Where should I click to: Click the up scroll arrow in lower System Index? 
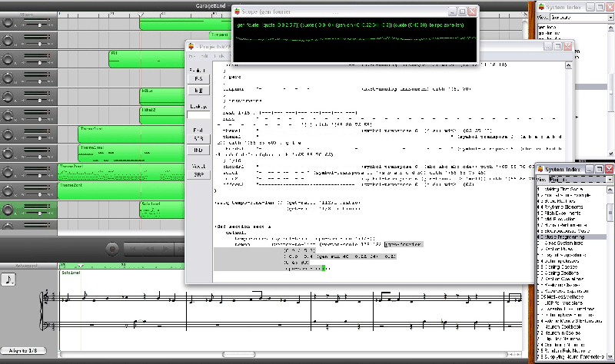pos(610,190)
